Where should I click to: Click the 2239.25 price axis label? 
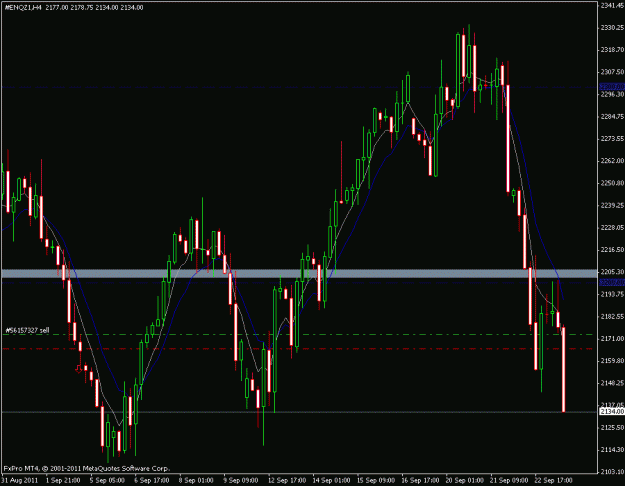click(x=612, y=205)
